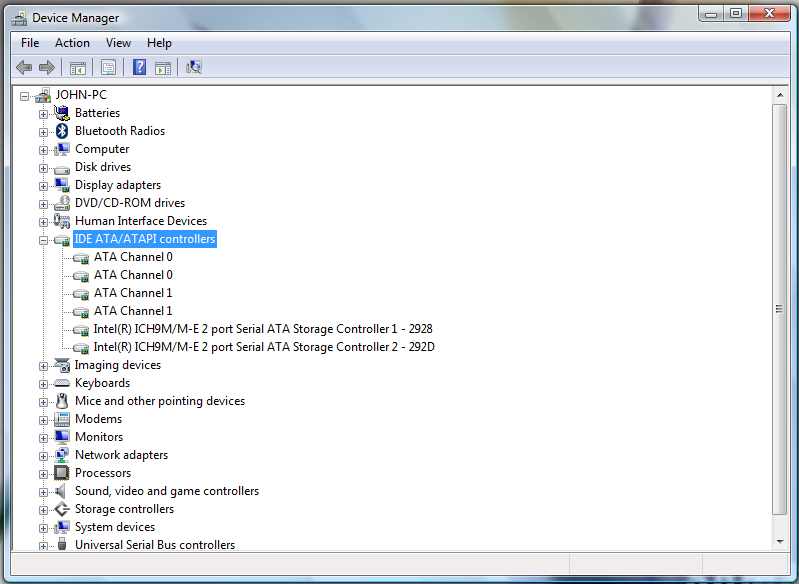Image resolution: width=799 pixels, height=584 pixels.
Task: Click the Back arrow toolbar icon
Action: point(24,67)
